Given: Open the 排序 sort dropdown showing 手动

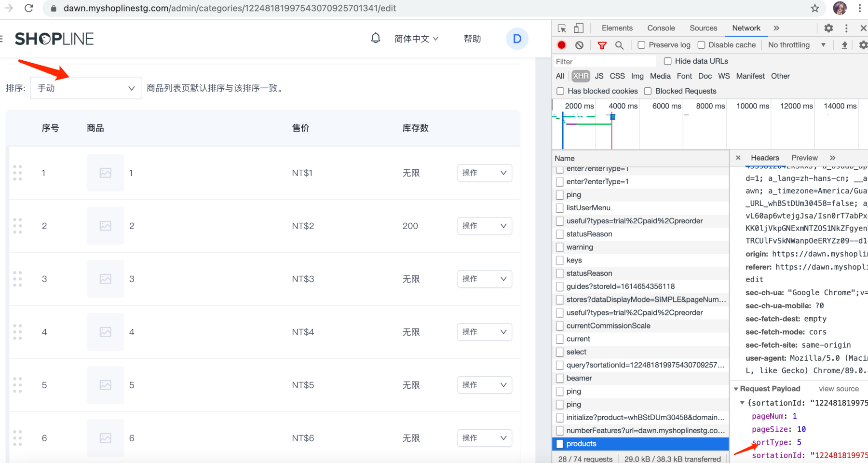Looking at the screenshot, I should pyautogui.click(x=86, y=88).
